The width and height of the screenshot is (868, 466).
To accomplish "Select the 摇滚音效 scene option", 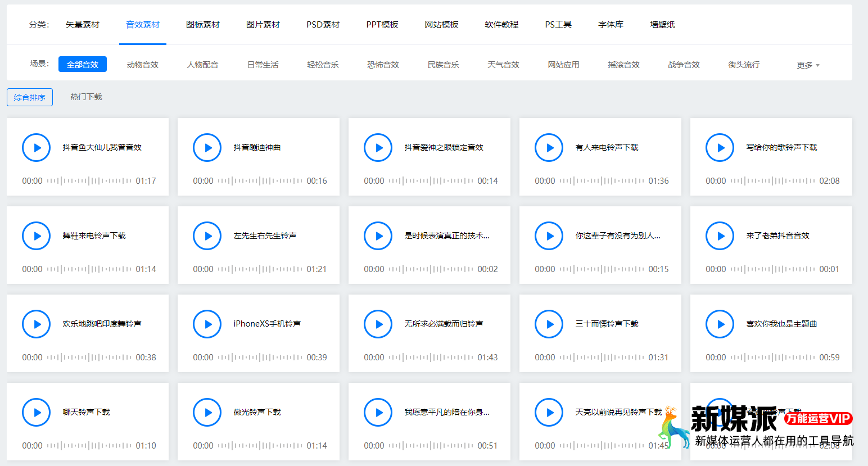I will pyautogui.click(x=623, y=64).
